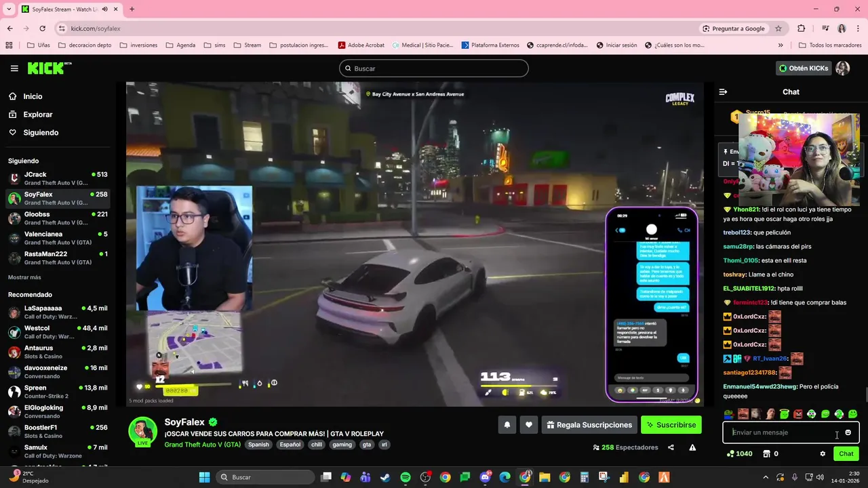Open ElGlogloking recommended channel

[x=58, y=411]
